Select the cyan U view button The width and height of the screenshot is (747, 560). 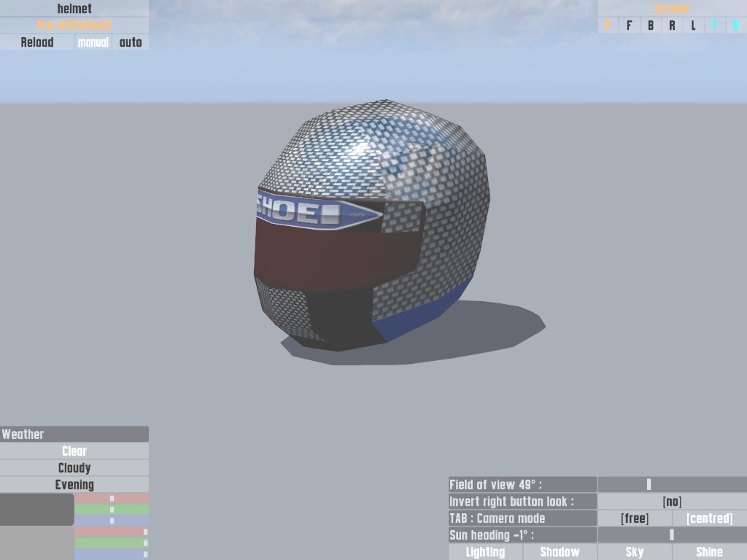coord(736,26)
